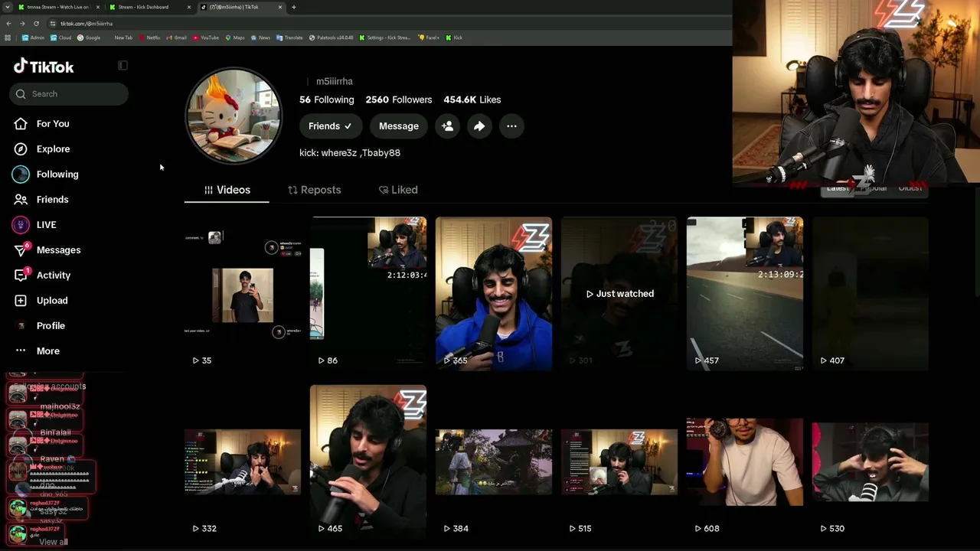Screen dimensions: 980x551
Task: Switch to the Liked tab
Action: coord(398,190)
